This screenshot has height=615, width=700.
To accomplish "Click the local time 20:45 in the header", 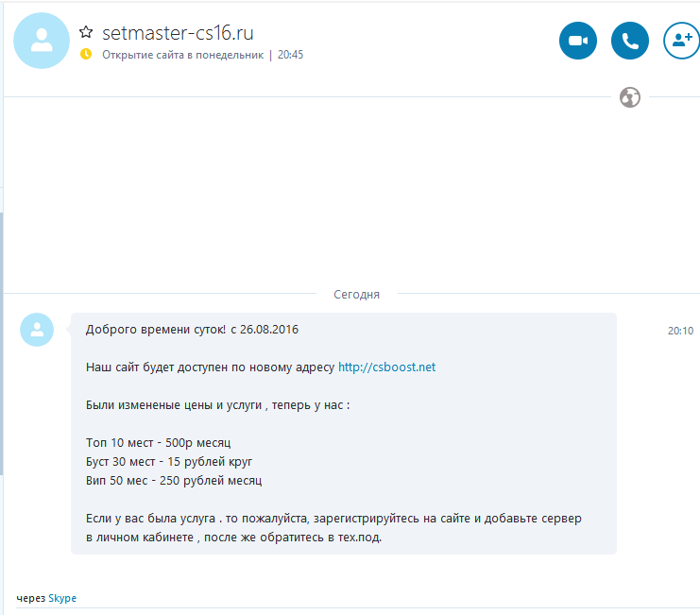I will coord(290,55).
